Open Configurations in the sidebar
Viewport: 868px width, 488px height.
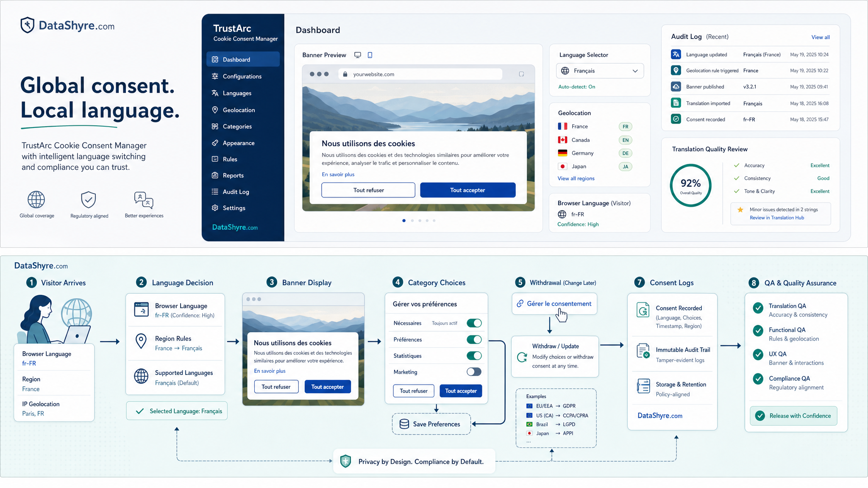click(x=243, y=76)
